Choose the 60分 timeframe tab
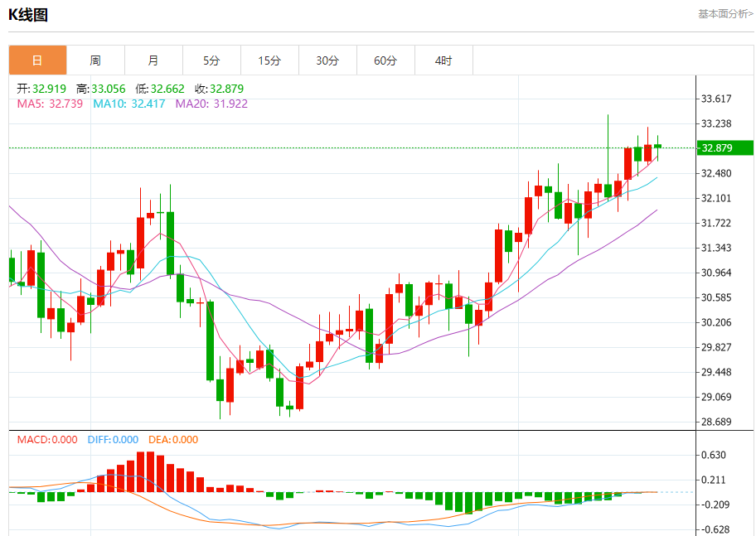The image size is (756, 536). pos(385,60)
